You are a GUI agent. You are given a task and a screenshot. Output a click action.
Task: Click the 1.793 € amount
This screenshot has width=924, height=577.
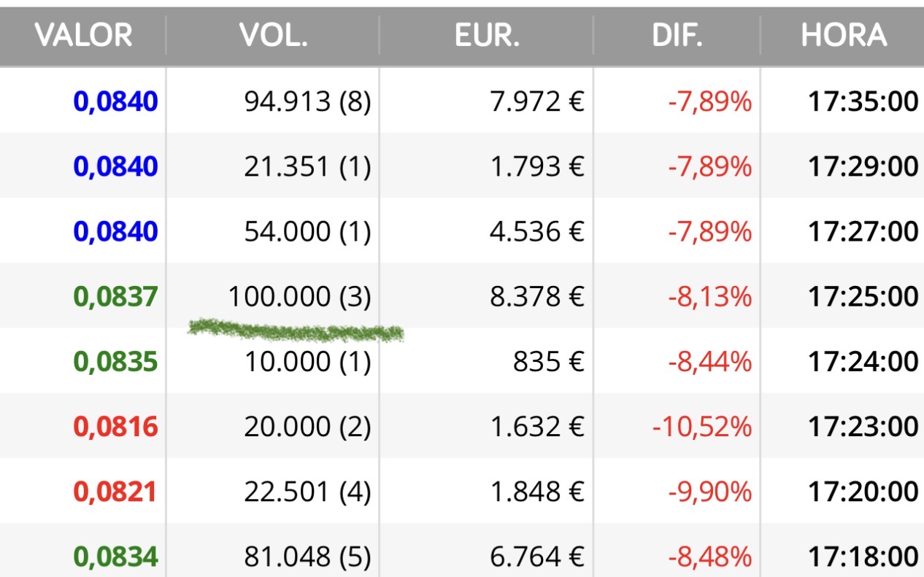pos(537,166)
